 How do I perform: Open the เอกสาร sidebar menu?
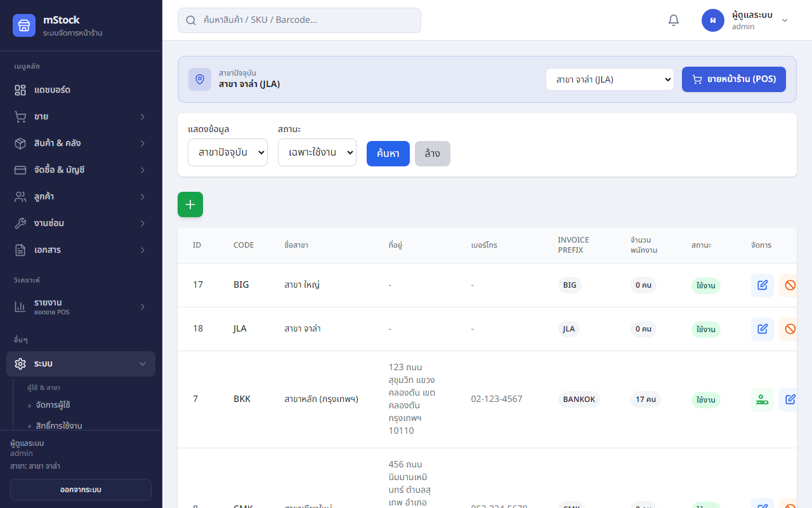click(x=81, y=250)
